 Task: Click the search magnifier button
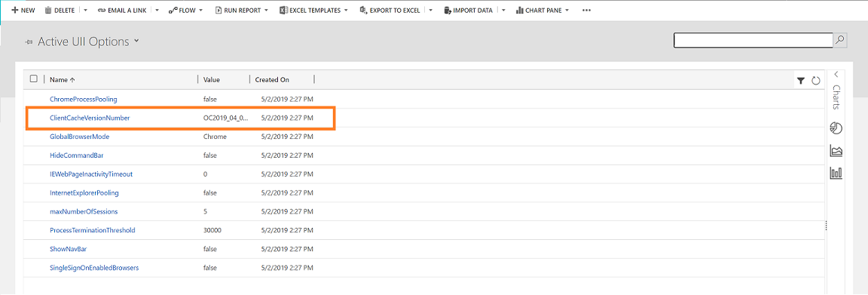point(840,40)
